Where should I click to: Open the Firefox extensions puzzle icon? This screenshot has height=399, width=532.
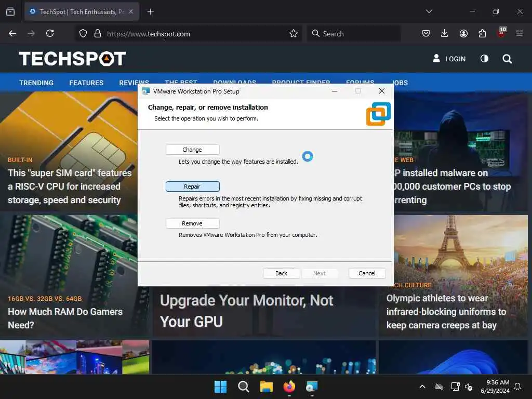482,33
